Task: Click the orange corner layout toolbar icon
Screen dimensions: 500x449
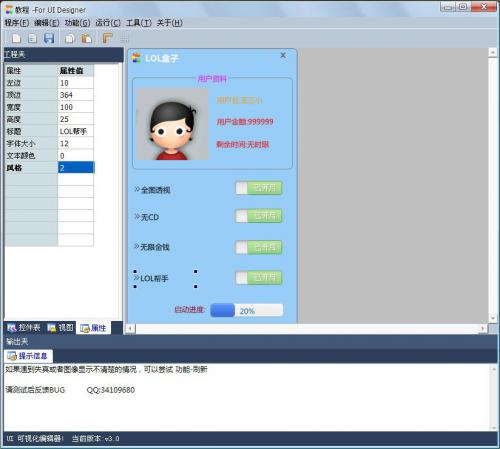Action: click(x=107, y=38)
